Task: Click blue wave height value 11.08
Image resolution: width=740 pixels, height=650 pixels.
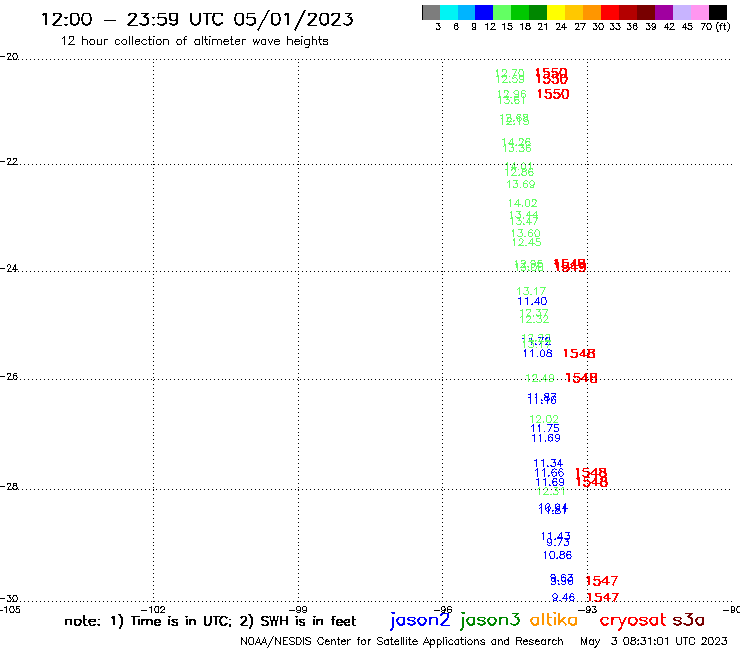Action: click(538, 353)
